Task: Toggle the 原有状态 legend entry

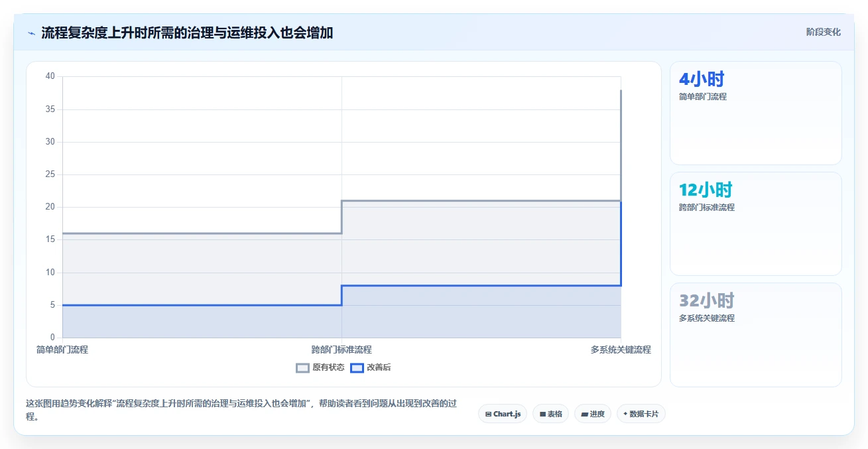Action: click(320, 367)
